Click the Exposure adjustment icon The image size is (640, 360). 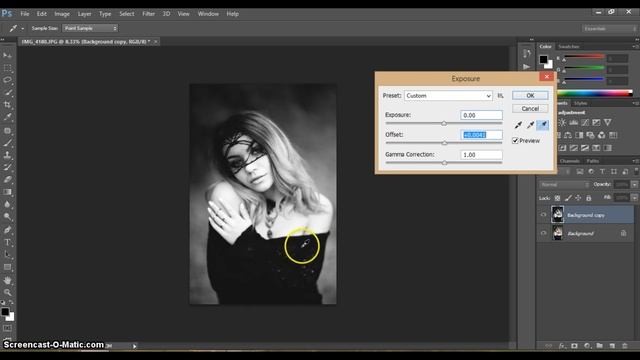(x=596, y=122)
